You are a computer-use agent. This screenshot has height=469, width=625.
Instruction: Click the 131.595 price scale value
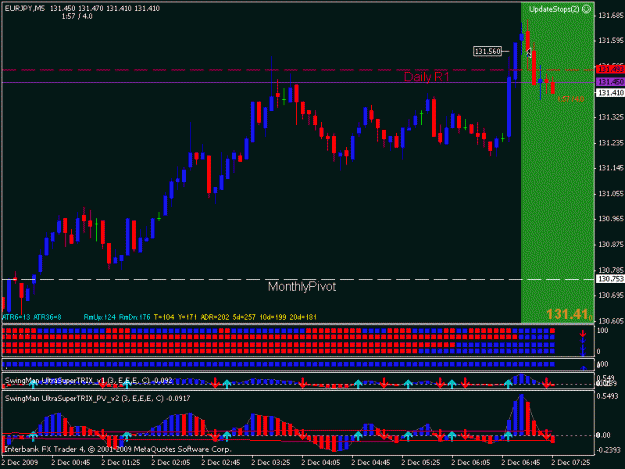tap(611, 41)
